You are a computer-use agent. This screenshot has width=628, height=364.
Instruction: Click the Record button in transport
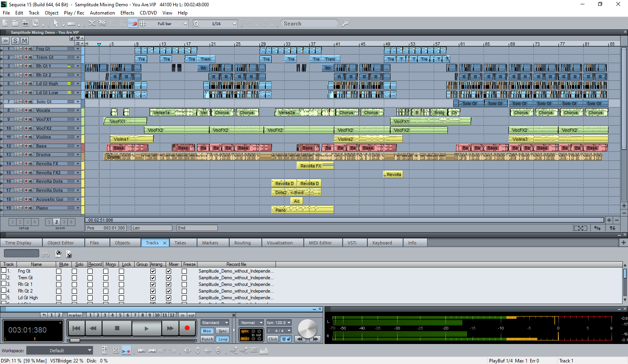click(187, 328)
